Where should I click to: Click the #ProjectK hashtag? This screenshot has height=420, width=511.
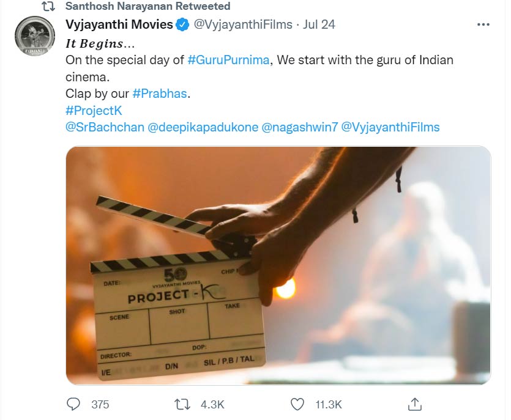(x=93, y=111)
